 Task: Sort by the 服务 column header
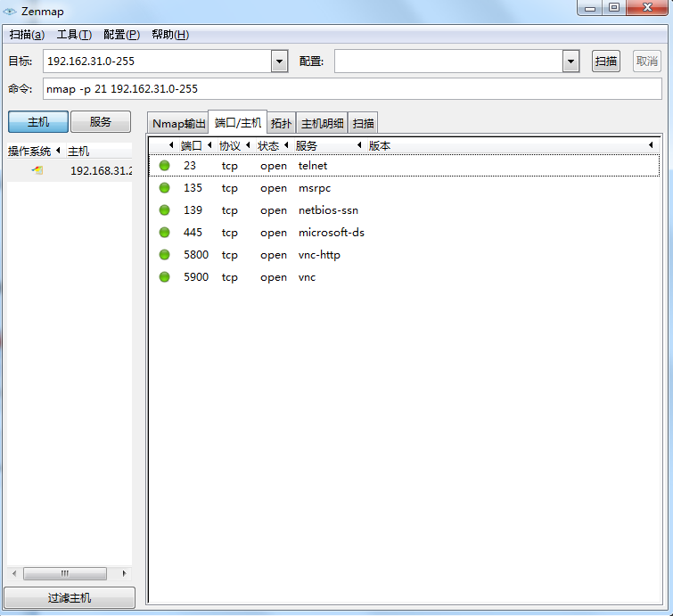click(x=306, y=146)
